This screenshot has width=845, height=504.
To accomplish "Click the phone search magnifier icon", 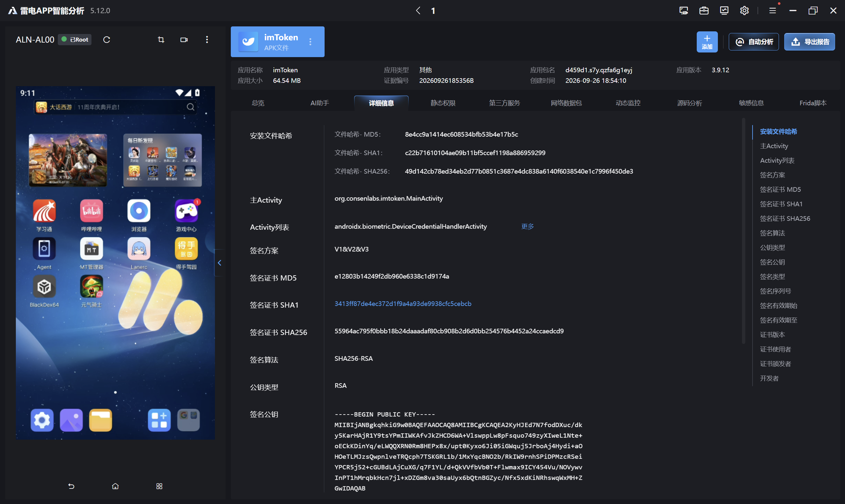I will pos(191,107).
